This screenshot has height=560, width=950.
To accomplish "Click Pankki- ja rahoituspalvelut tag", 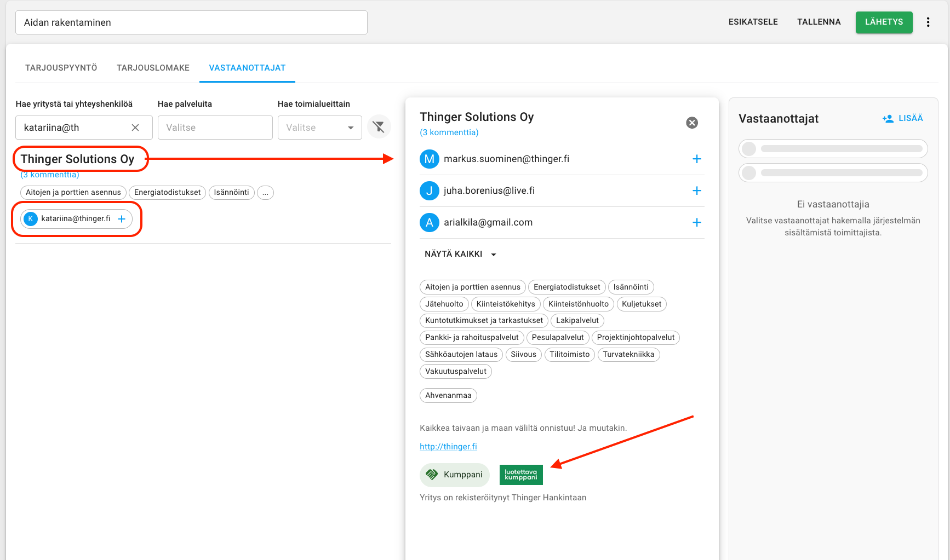I will [x=472, y=337].
